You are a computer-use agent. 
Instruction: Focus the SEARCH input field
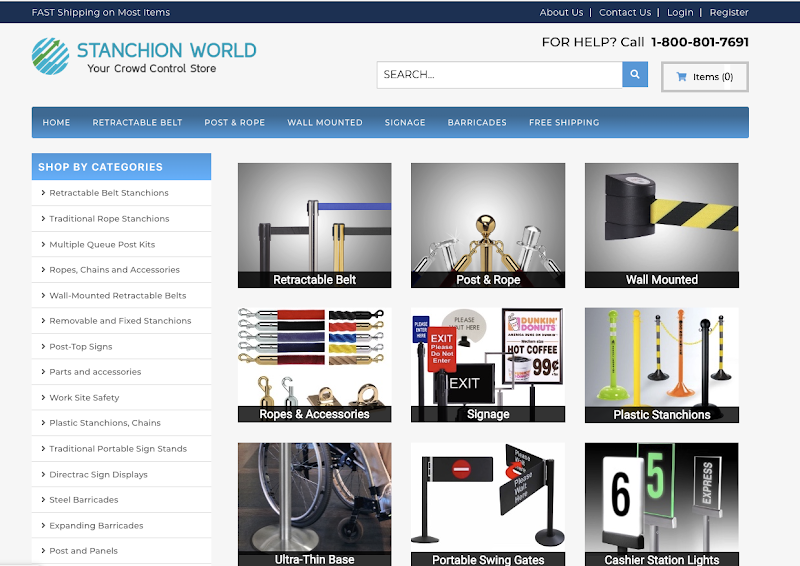499,75
